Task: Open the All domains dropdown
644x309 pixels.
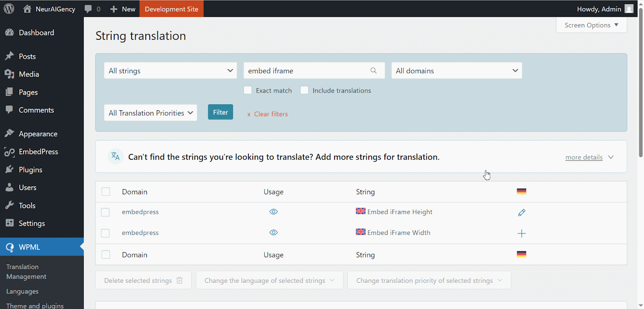Action: 457,70
